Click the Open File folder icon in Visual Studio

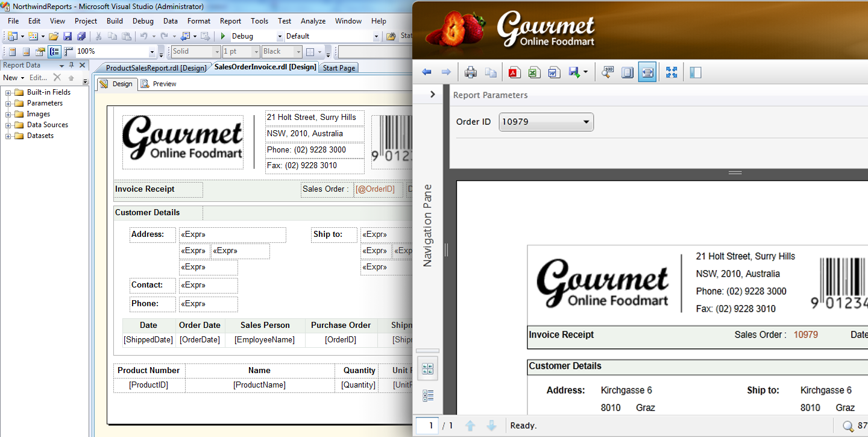(54, 36)
